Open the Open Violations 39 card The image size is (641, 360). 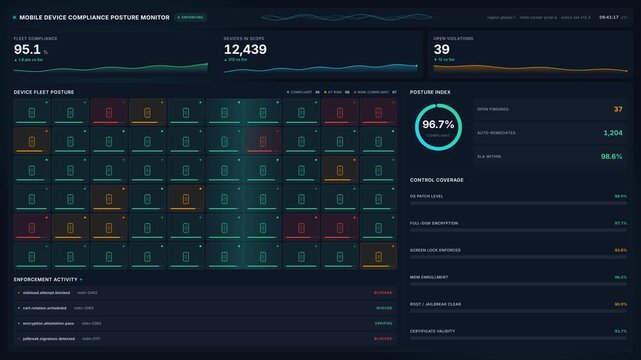tap(530, 55)
